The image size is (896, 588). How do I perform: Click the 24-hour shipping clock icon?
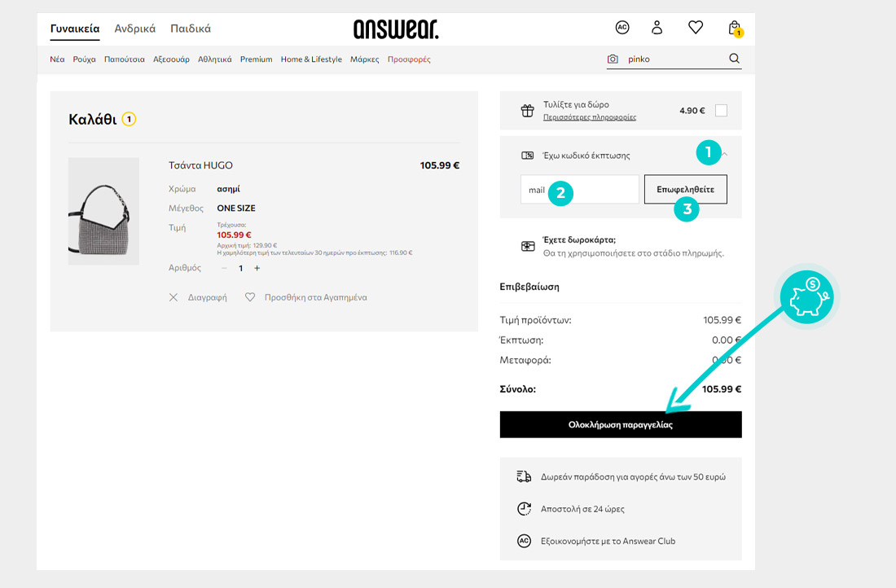[x=524, y=508]
